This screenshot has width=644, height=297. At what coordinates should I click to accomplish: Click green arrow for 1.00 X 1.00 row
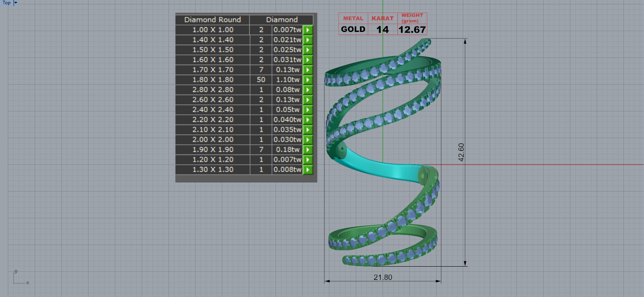pos(308,30)
